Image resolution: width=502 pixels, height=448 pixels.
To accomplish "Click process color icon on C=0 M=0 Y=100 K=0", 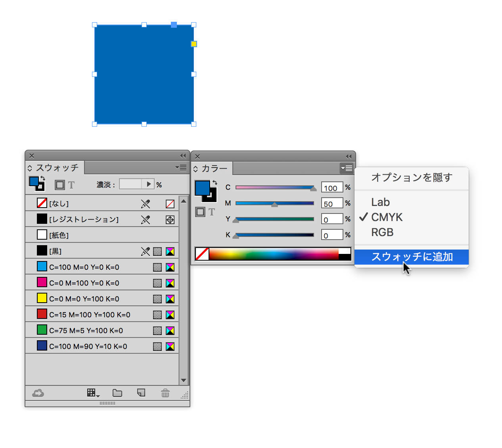I will 157,299.
